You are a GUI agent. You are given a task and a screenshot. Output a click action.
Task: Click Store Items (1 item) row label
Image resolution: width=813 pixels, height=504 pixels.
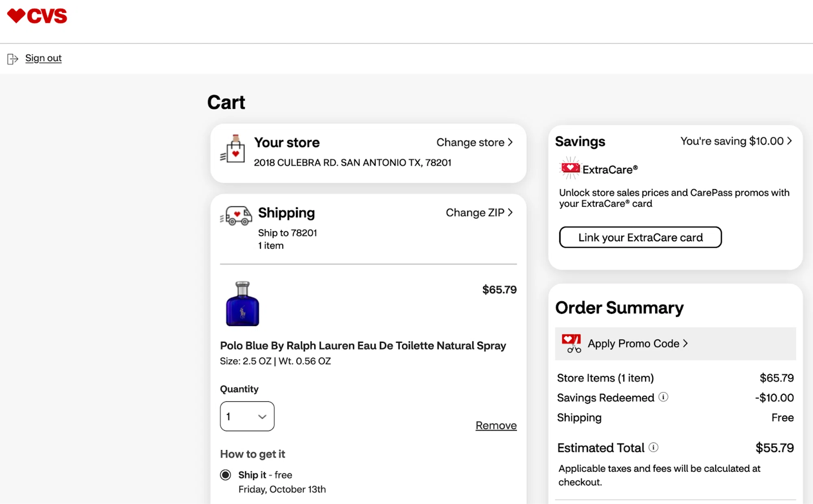605,378
